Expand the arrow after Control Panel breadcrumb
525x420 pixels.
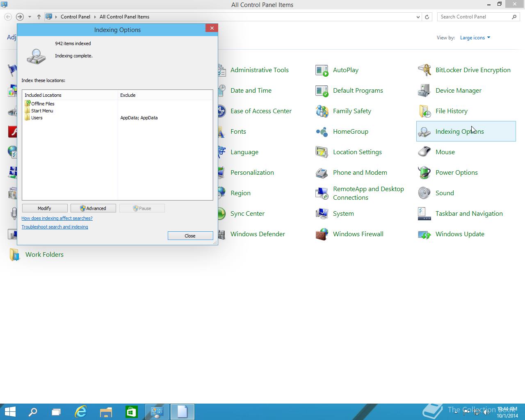95,17
